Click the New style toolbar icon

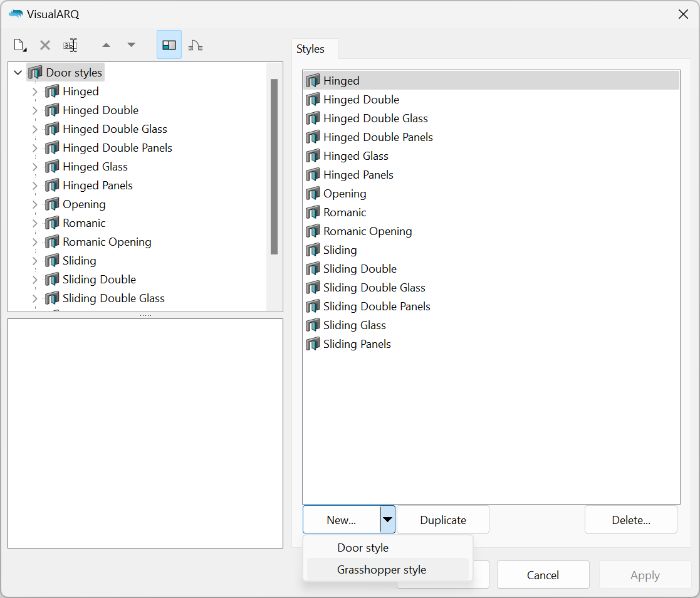click(x=20, y=45)
